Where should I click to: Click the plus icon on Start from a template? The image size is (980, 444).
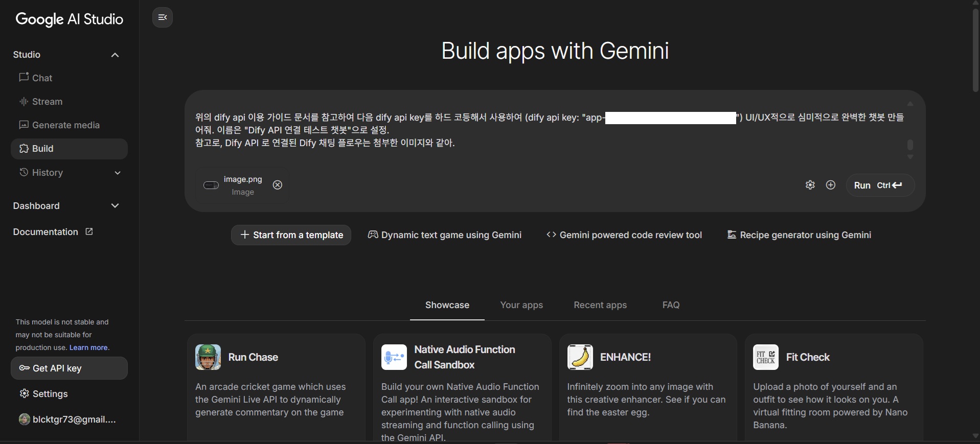point(244,235)
